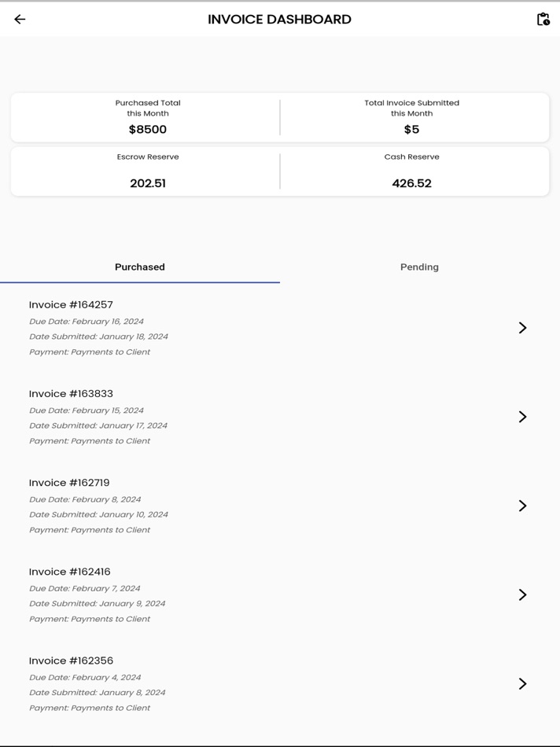Select Invoice #162719 title
This screenshot has width=560, height=747.
tap(69, 483)
